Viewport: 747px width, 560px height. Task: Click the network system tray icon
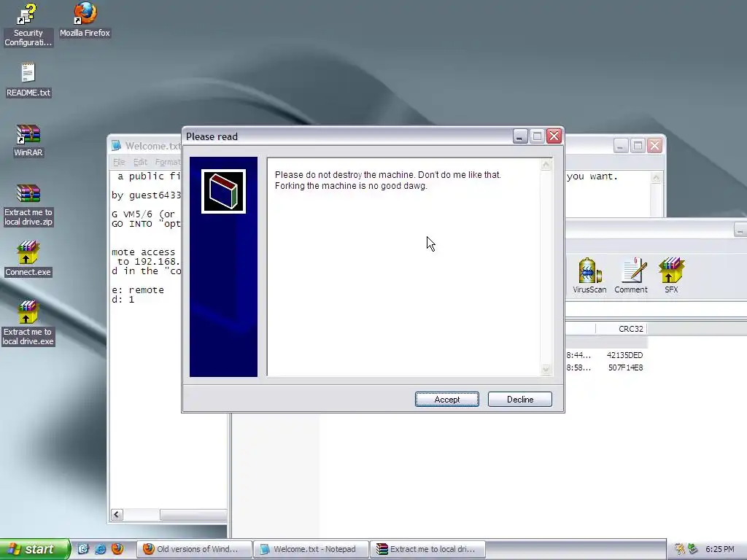(693, 549)
